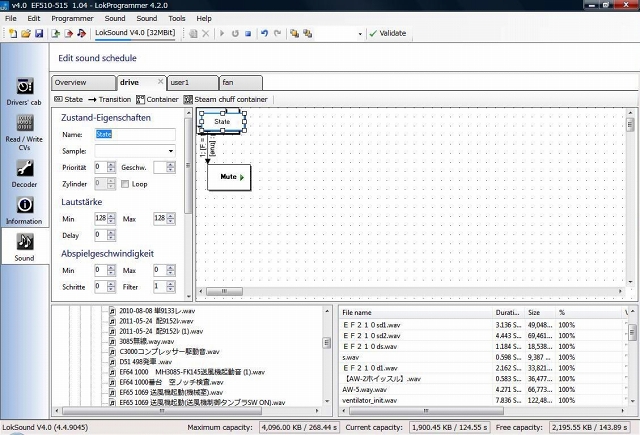Click the read decoder data icon
This screenshot has width=640, height=435.
coord(56,33)
